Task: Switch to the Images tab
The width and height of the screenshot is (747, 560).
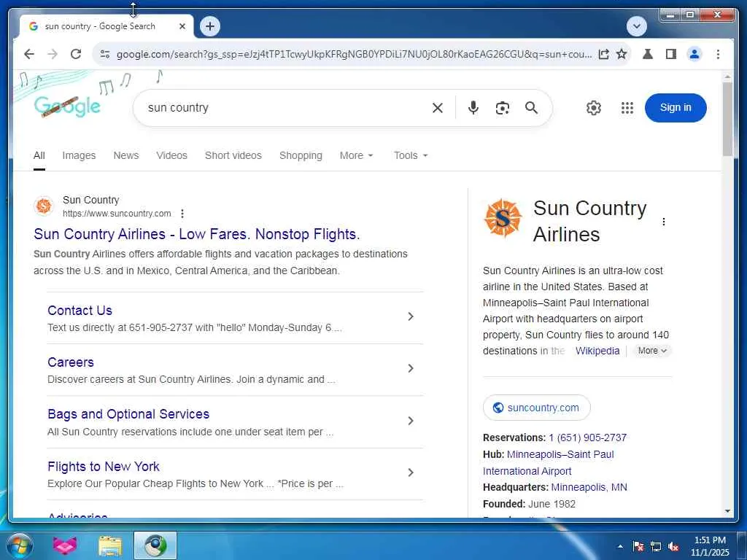Action: (79, 156)
